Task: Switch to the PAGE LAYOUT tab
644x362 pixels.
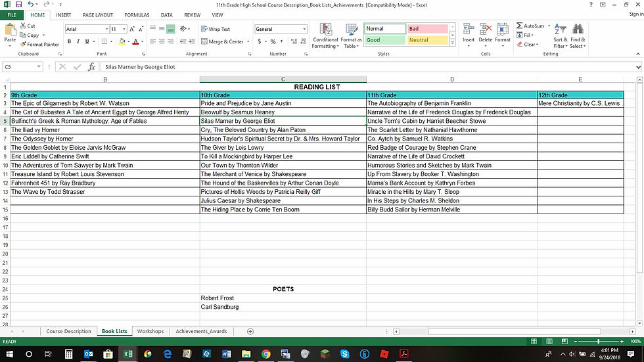Action: pos(98,15)
